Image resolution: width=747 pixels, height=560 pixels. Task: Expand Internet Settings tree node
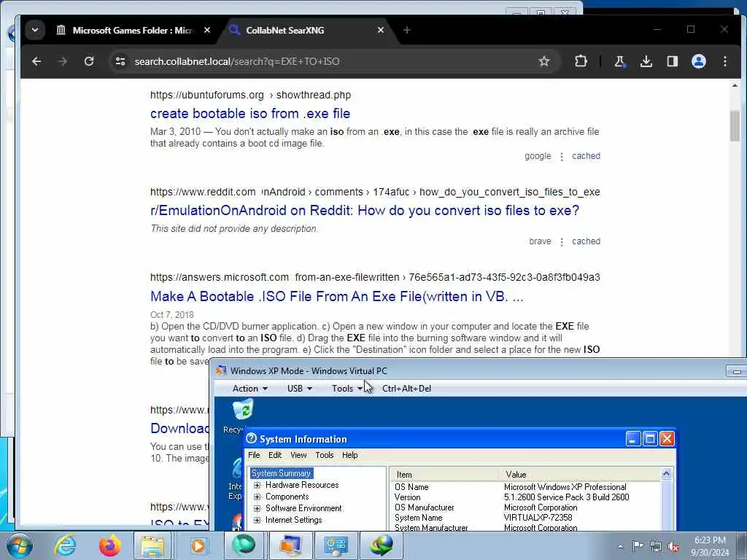(258, 520)
